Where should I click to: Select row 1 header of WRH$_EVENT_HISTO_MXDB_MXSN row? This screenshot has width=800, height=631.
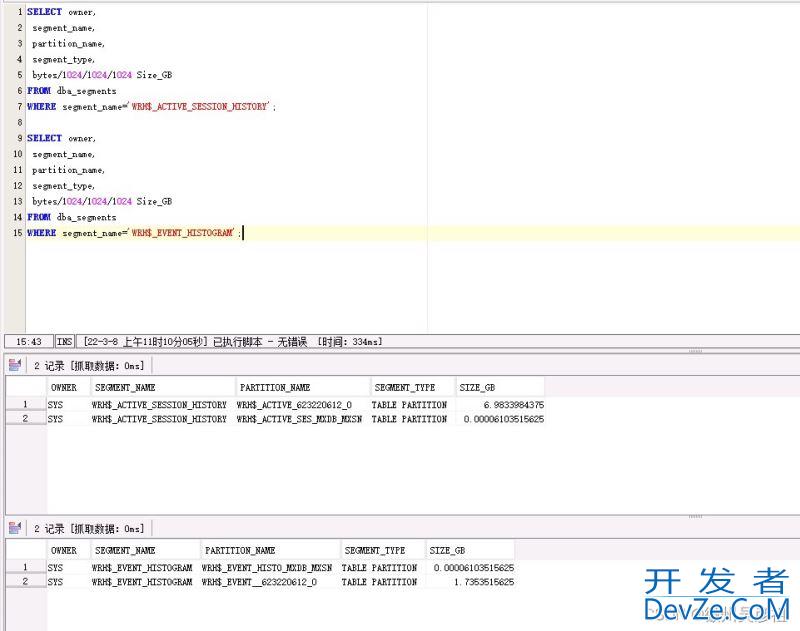click(x=26, y=567)
